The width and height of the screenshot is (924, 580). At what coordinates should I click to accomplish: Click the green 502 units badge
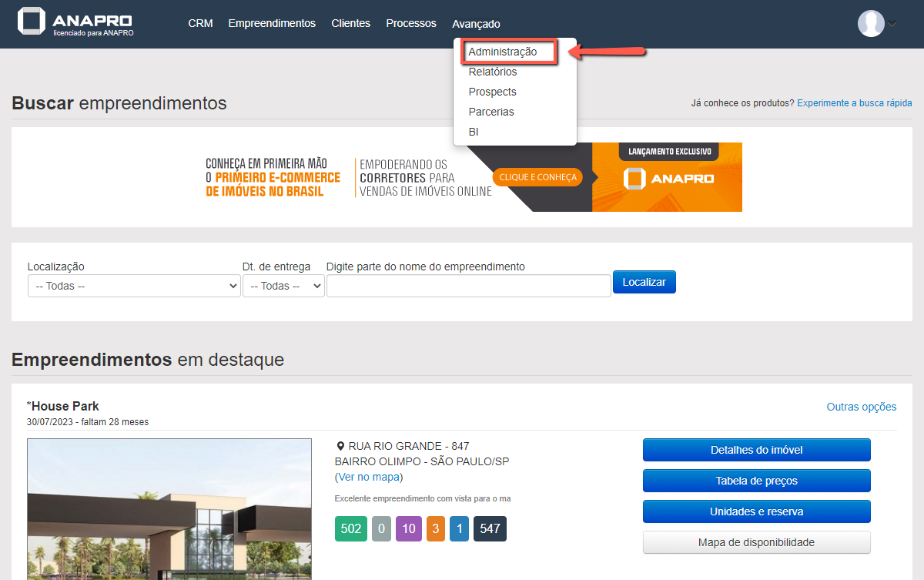(350, 529)
